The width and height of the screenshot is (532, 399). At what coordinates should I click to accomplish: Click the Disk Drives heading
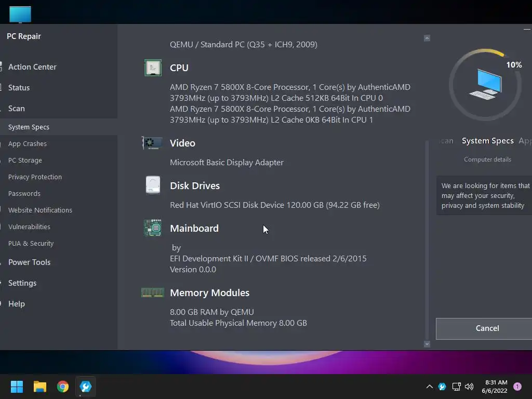(195, 185)
